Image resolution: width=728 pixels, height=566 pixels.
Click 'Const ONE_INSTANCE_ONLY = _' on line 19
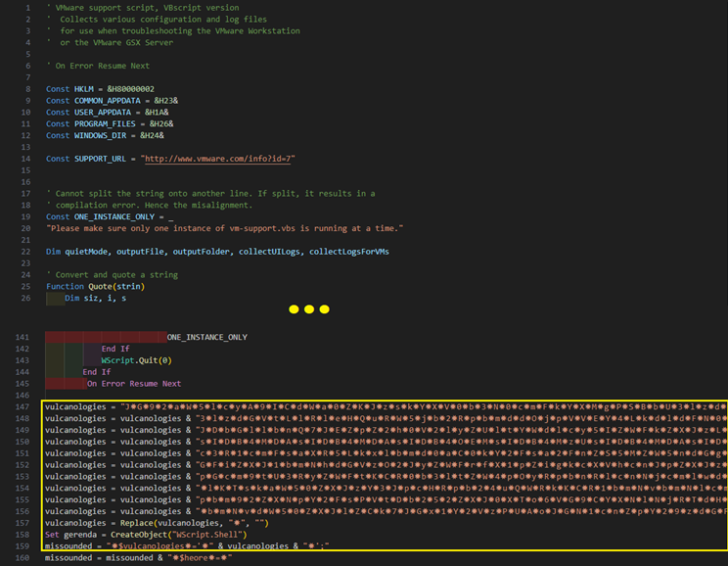110,217
